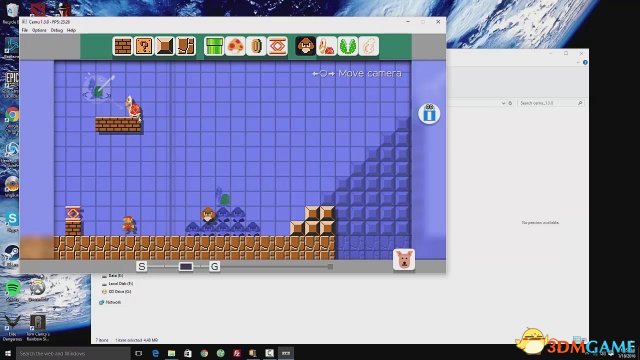Click the help icon in Explorer window
Image resolution: width=640 pixels, height=360 pixels.
click(x=585, y=62)
